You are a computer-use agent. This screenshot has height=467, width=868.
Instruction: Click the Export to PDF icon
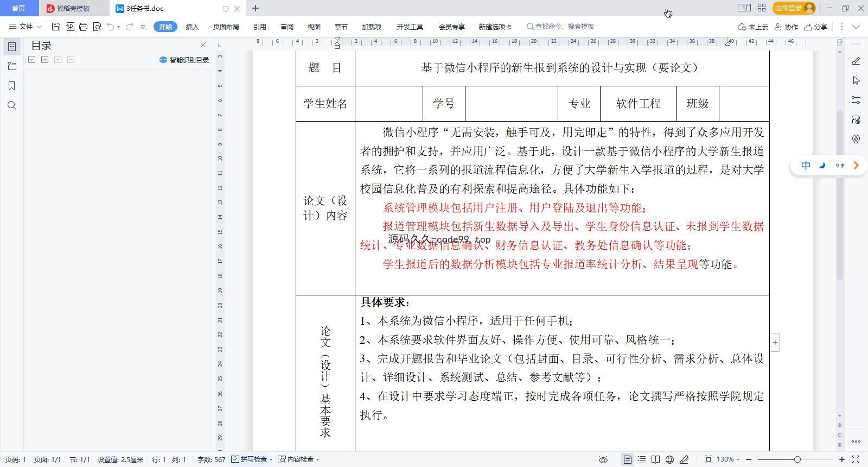pos(70,27)
